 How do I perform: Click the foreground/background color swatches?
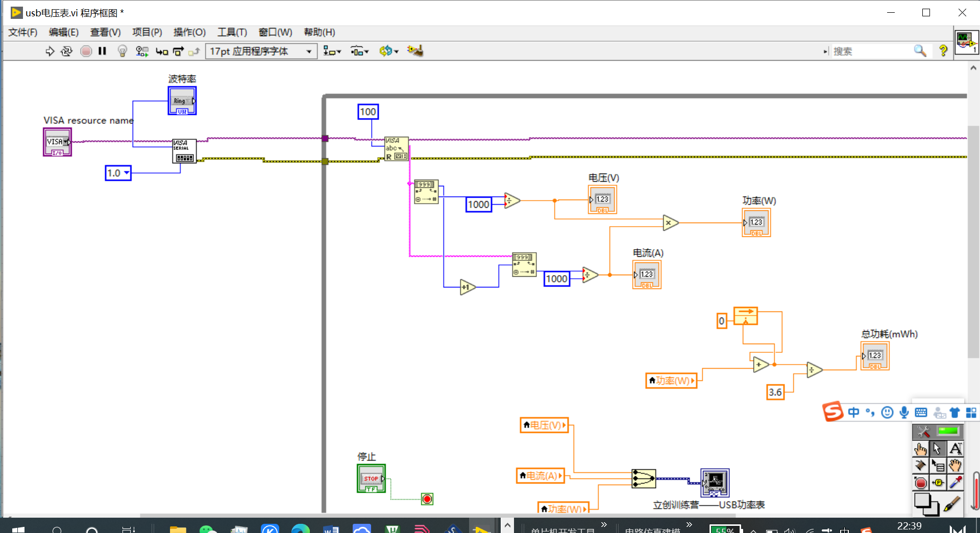coord(926,504)
